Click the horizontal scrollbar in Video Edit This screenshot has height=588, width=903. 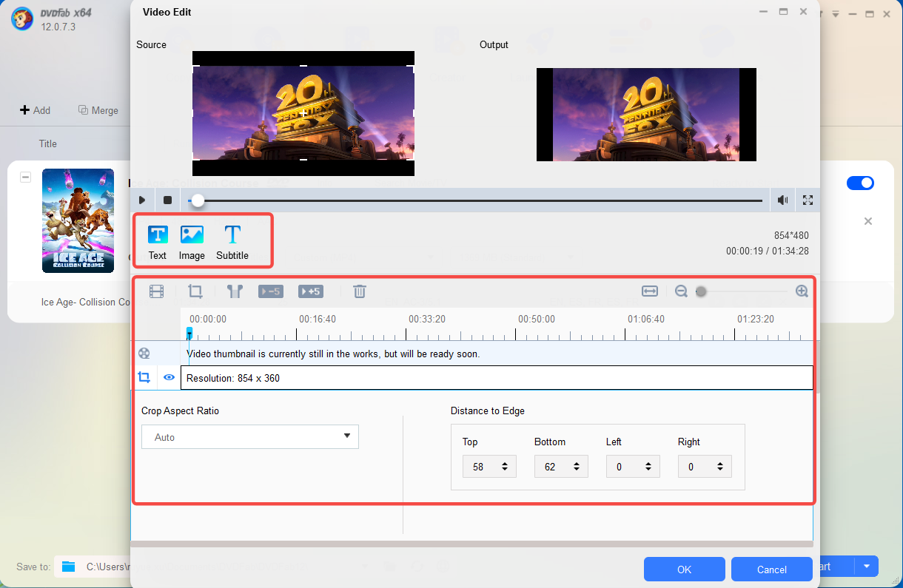[x=471, y=544]
